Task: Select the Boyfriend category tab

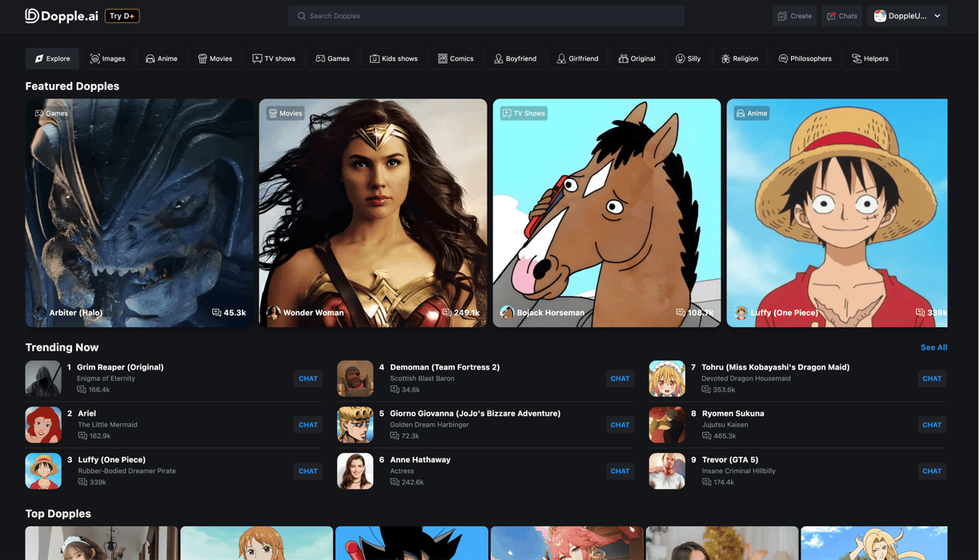Action: pyautogui.click(x=516, y=58)
